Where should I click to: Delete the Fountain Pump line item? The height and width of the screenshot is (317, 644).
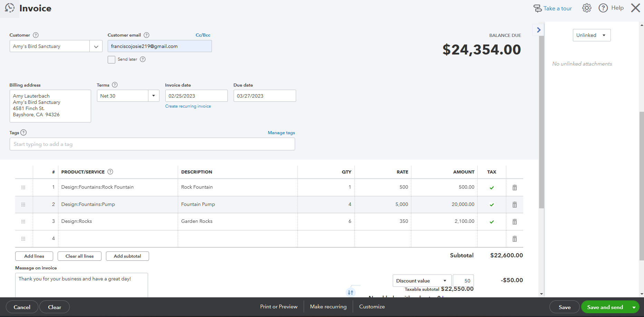click(515, 205)
